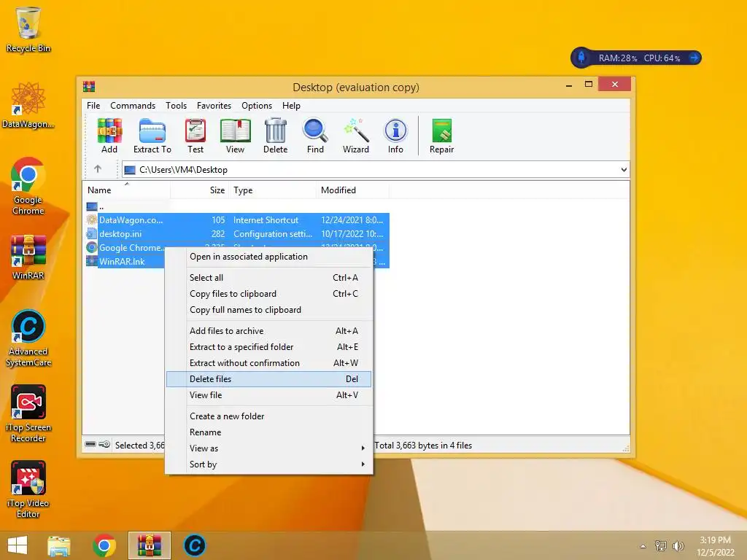Go up one folder with the arrow
747x560 pixels.
point(98,169)
